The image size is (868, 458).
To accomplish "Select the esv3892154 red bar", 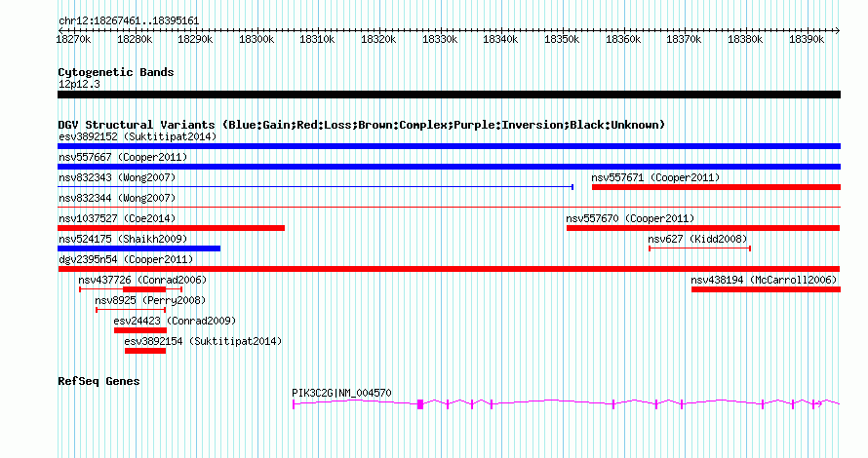I will point(145,351).
